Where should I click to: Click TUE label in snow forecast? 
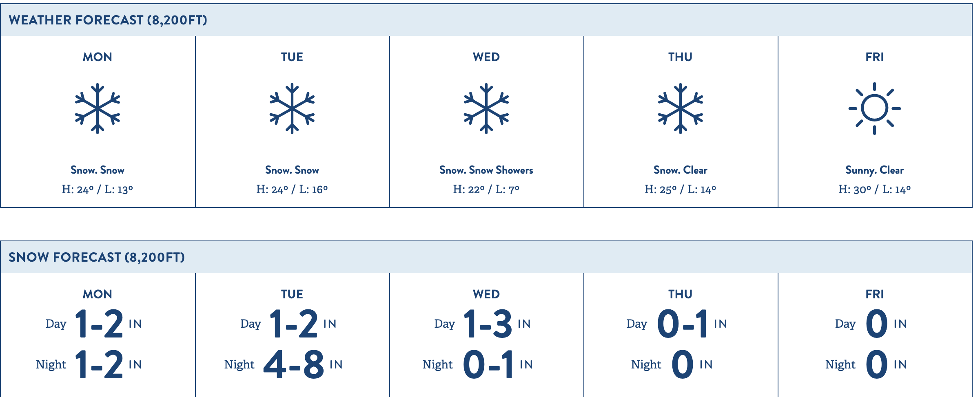coord(292,294)
